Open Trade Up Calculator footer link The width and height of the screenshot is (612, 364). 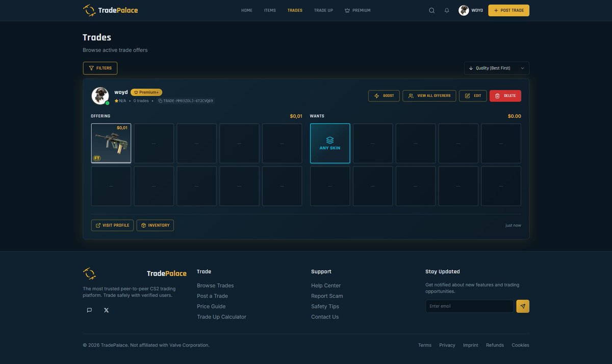(221, 317)
